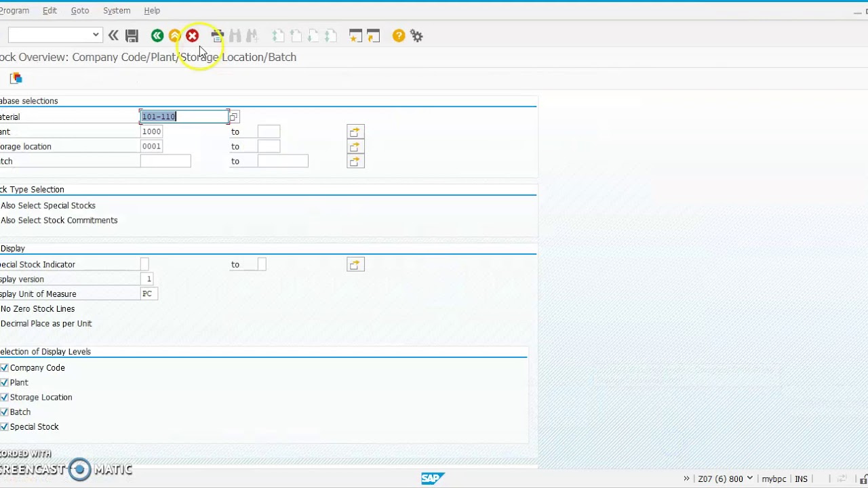The image size is (868, 488).
Task: Click the Find binoculars icon
Action: tap(235, 36)
